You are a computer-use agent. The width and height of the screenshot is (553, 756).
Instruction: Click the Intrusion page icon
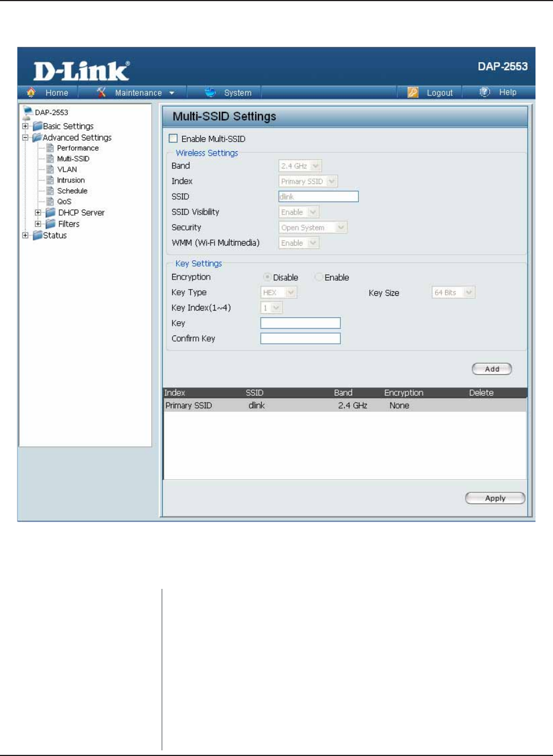50,180
